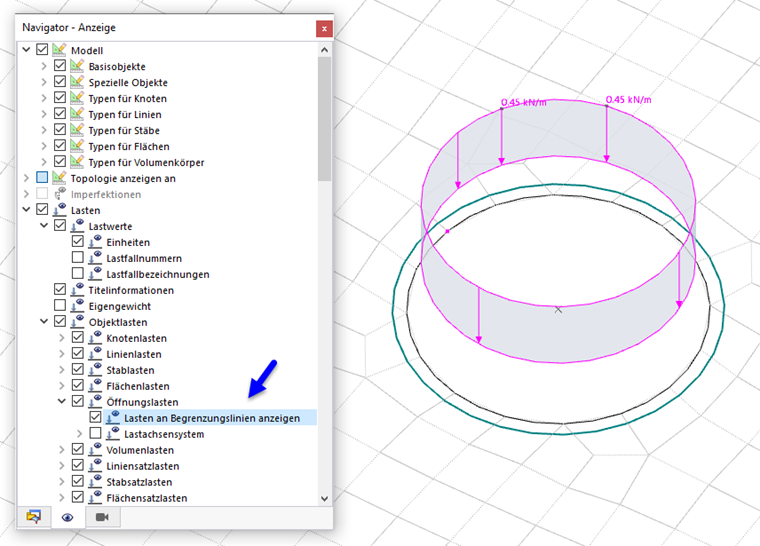Click the Basisobjekte item icon
Viewport: 760px width, 546px height.
(x=77, y=66)
